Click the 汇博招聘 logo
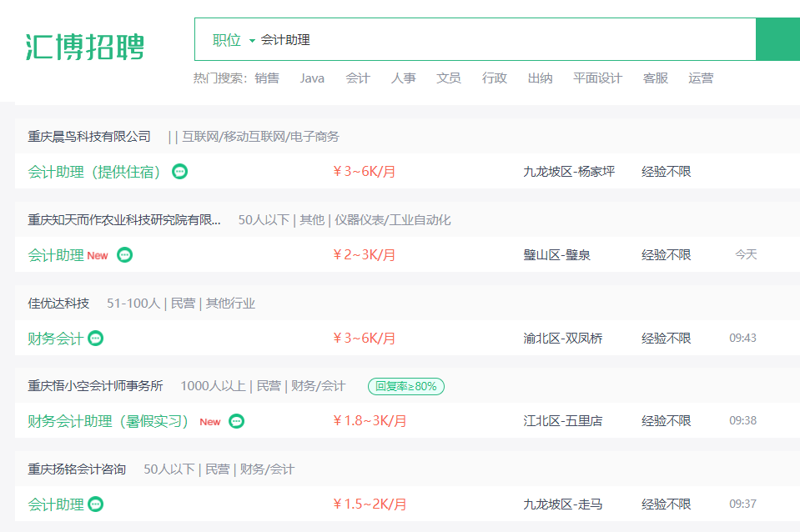 pos(85,47)
